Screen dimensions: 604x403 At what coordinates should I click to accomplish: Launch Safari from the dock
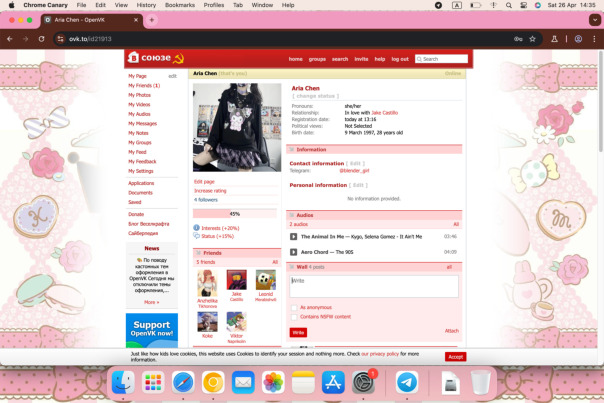coord(183,382)
